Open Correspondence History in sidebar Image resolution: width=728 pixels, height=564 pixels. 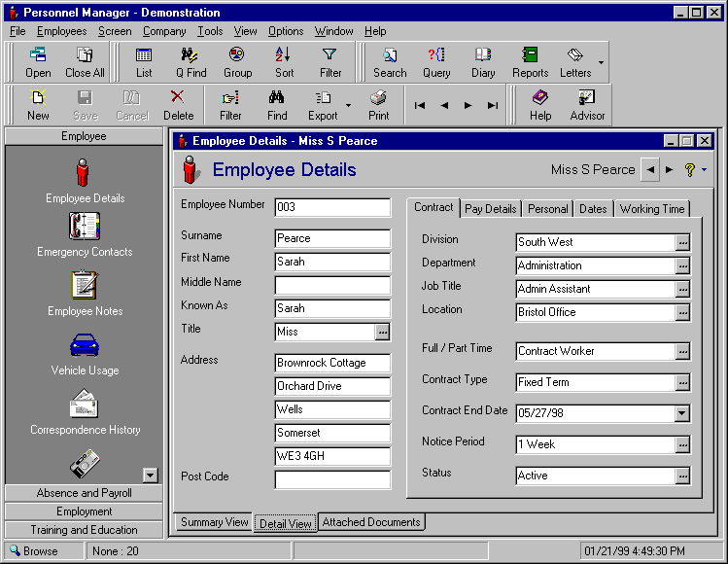tap(85, 412)
